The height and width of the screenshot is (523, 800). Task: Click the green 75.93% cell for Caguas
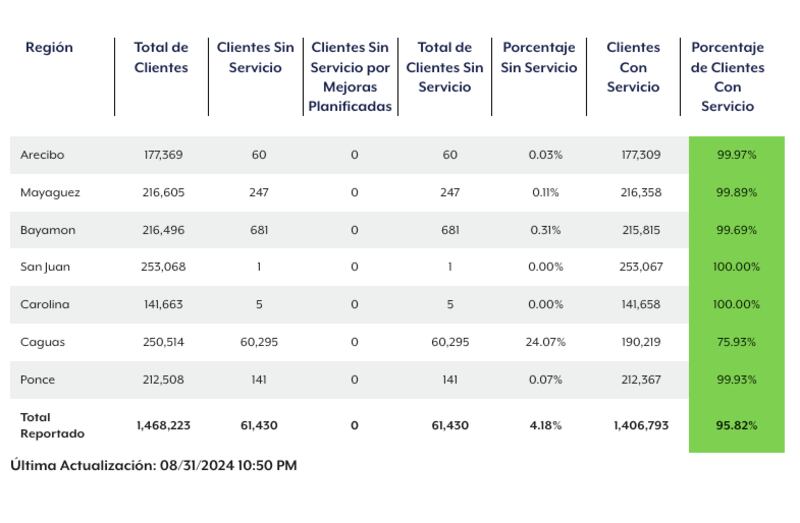pyautogui.click(x=736, y=342)
